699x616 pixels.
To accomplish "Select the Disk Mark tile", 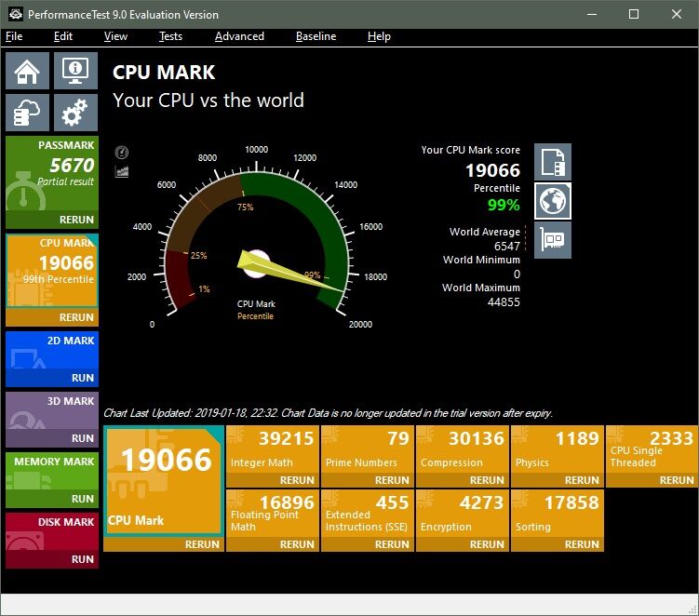I will click(x=52, y=531).
